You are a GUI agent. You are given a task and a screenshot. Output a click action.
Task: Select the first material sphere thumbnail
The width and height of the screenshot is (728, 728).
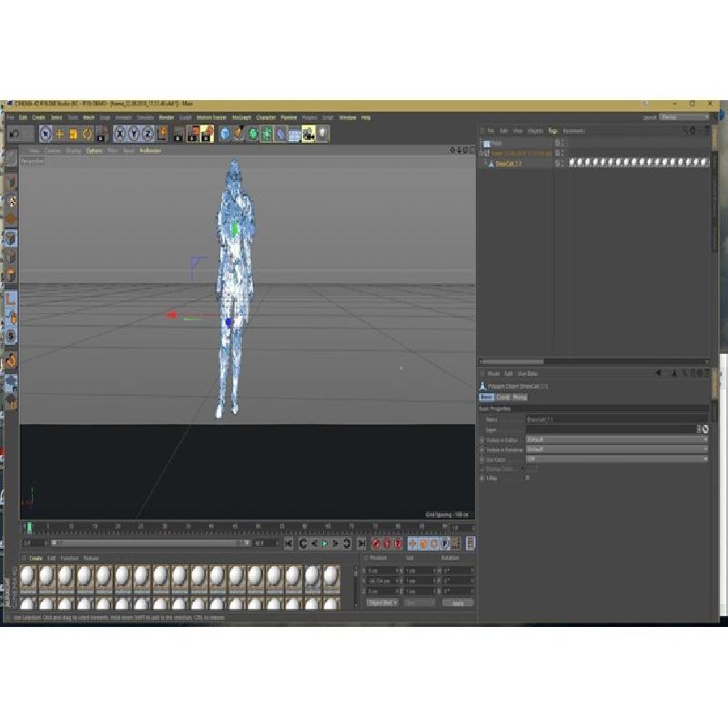pos(28,575)
